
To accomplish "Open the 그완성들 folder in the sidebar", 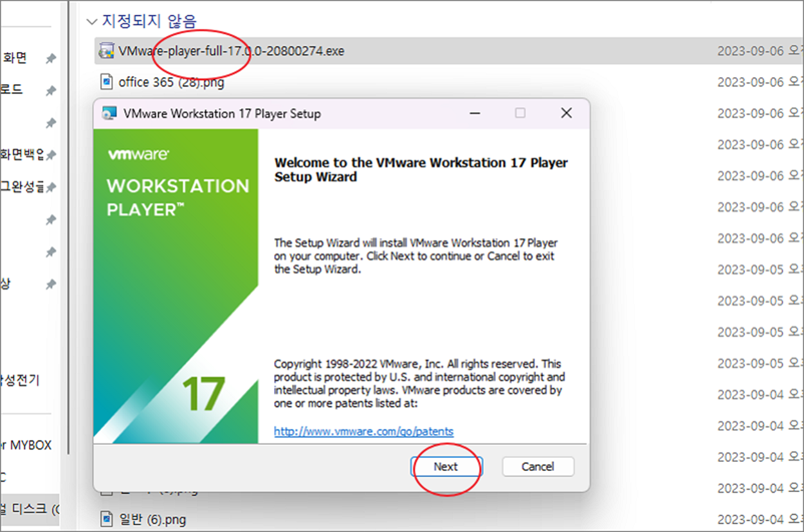I will point(23,187).
